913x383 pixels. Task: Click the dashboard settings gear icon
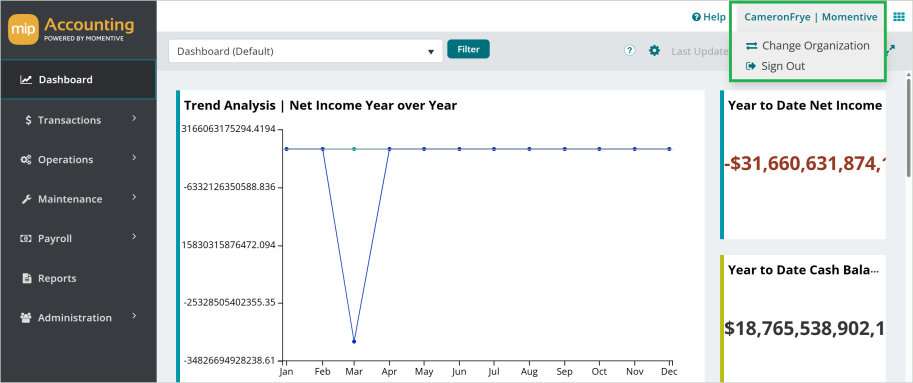(654, 51)
